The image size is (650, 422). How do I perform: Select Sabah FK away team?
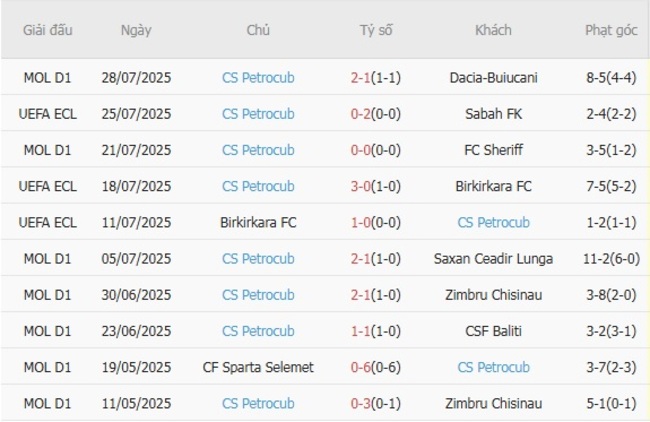tap(493, 114)
